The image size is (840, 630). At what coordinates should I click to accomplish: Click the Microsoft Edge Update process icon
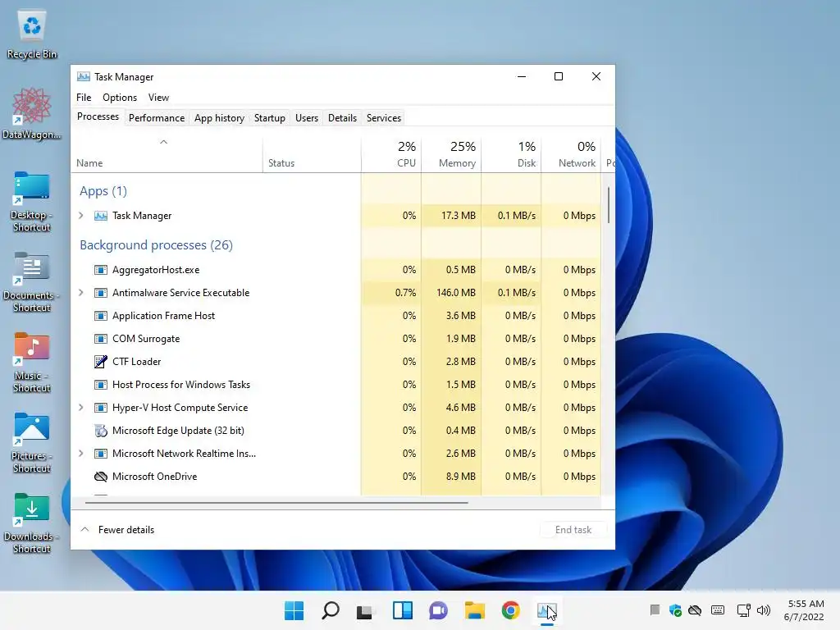(101, 431)
